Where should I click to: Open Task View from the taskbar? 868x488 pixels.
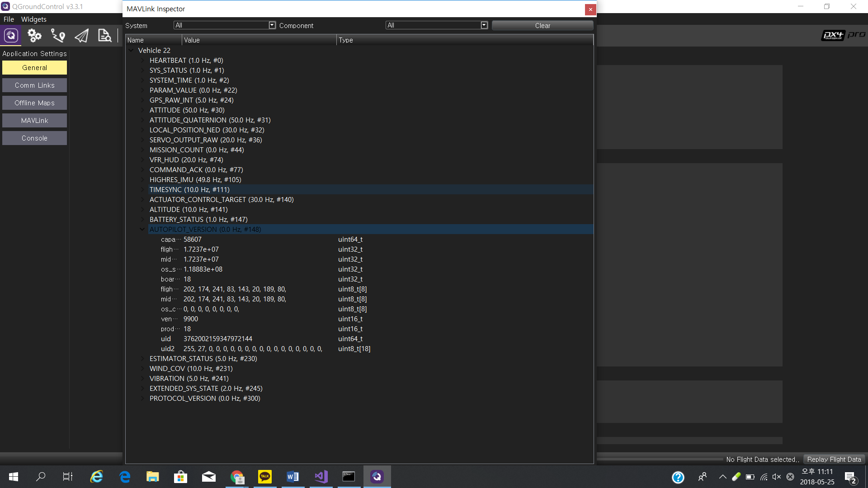coord(68,476)
